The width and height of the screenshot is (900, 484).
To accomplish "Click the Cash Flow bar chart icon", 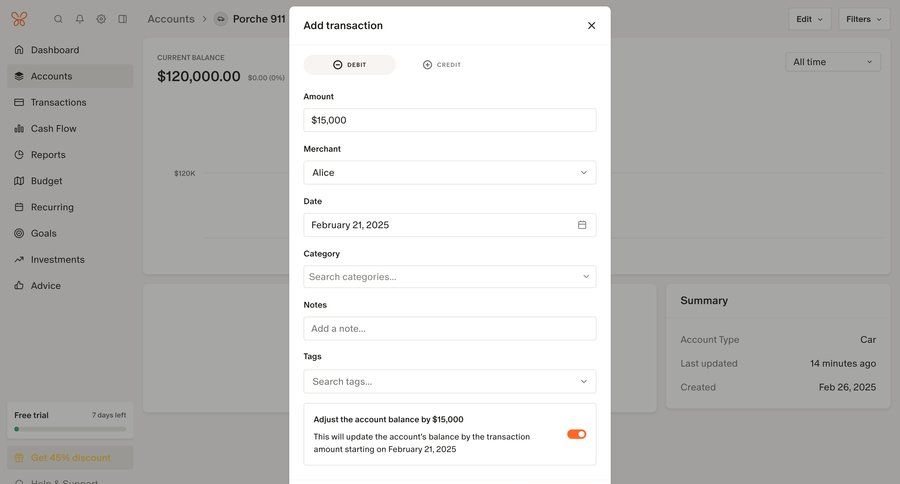I will pos(19,129).
